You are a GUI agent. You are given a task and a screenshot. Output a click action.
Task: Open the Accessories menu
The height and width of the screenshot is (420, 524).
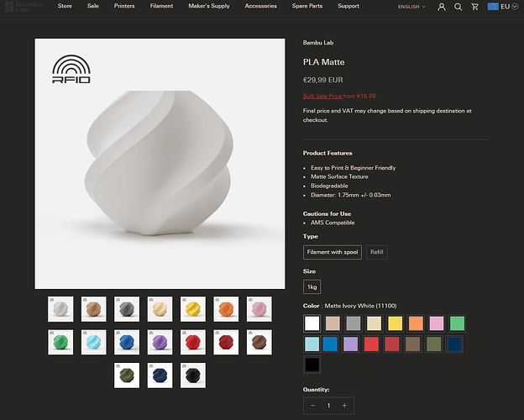[260, 6]
